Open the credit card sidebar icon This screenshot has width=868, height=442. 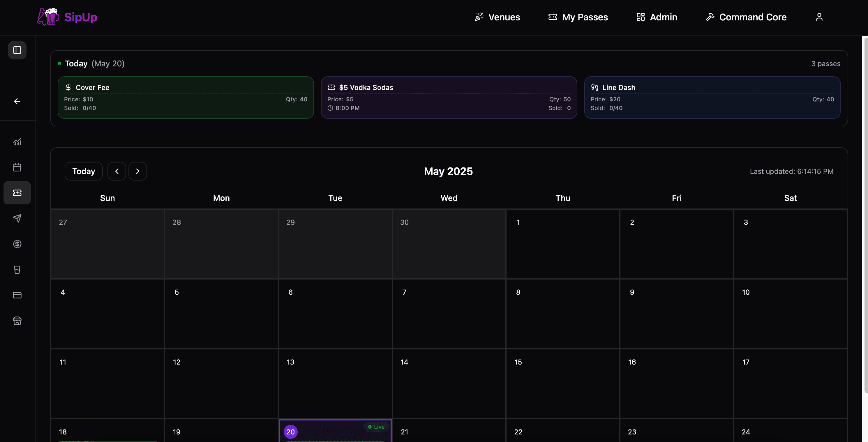pyautogui.click(x=17, y=295)
